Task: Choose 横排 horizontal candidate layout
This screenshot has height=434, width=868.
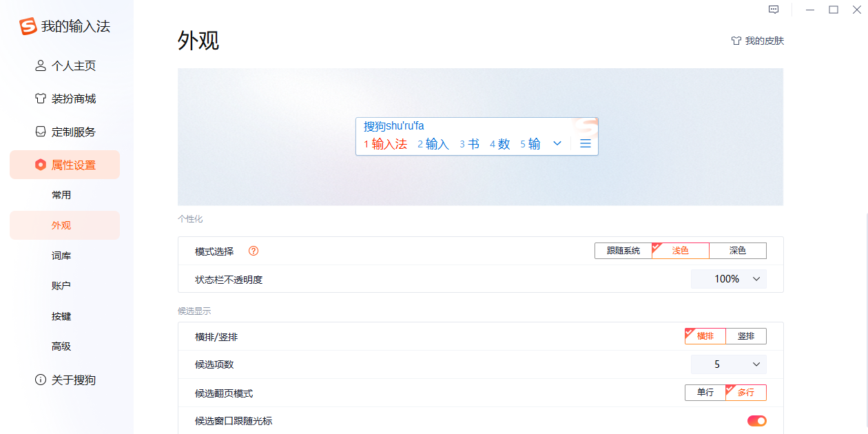Action: tap(705, 336)
